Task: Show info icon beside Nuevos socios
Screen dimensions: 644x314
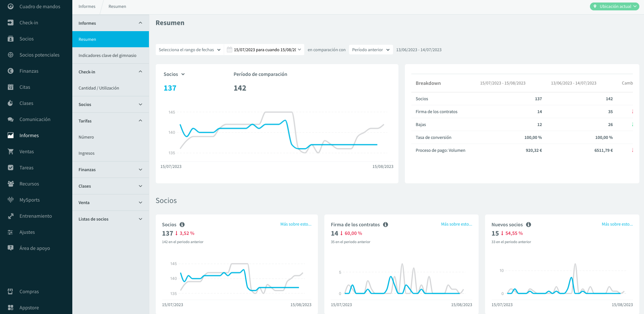Action: click(529, 224)
